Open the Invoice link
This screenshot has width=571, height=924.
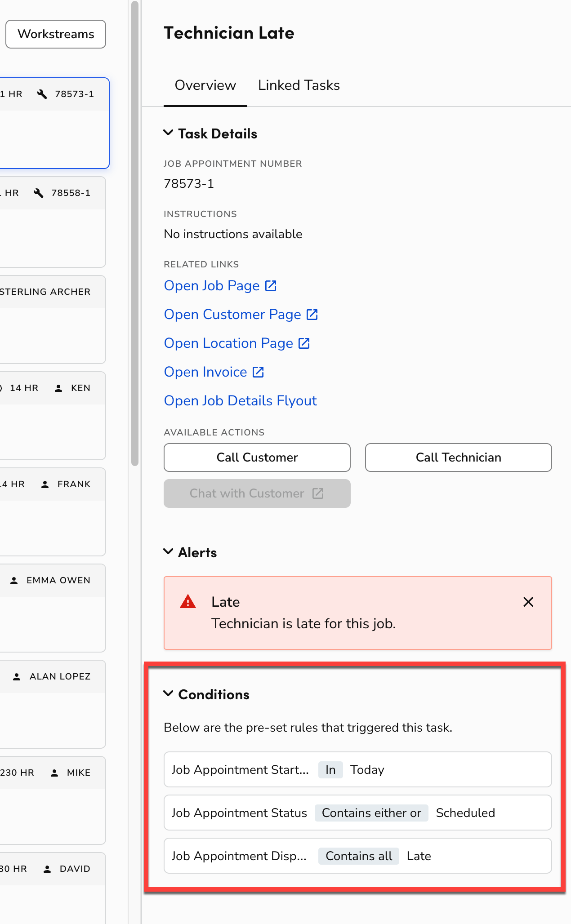214,372
